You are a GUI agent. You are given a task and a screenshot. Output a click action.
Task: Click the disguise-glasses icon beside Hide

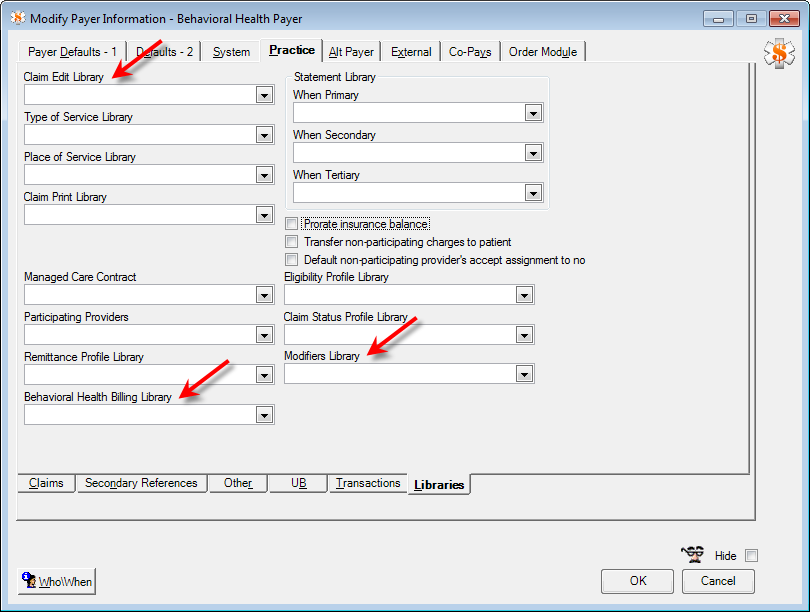coord(692,555)
